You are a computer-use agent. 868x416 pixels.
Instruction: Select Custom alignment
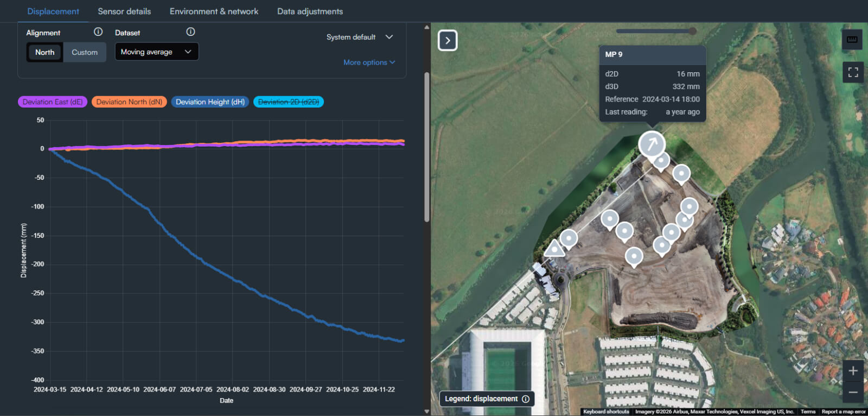(85, 52)
